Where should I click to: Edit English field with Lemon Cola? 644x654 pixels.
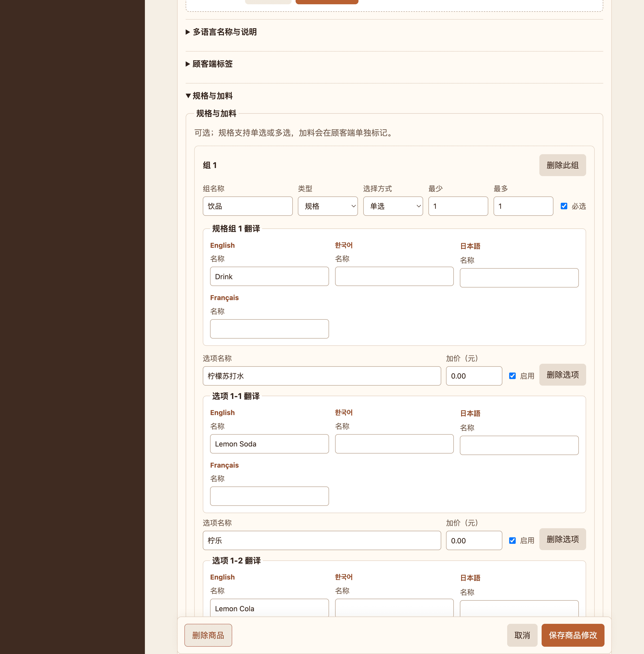point(269,608)
